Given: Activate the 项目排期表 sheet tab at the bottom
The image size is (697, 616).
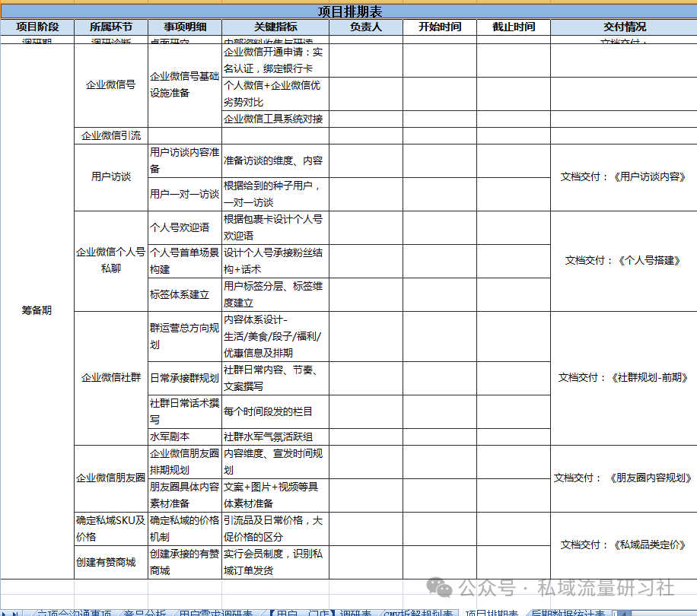Looking at the screenshot, I should [492, 613].
